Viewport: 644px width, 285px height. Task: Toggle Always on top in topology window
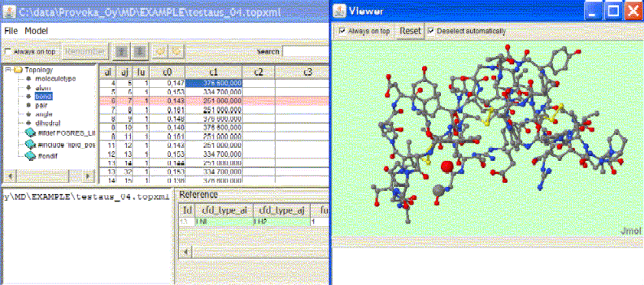pos(8,52)
